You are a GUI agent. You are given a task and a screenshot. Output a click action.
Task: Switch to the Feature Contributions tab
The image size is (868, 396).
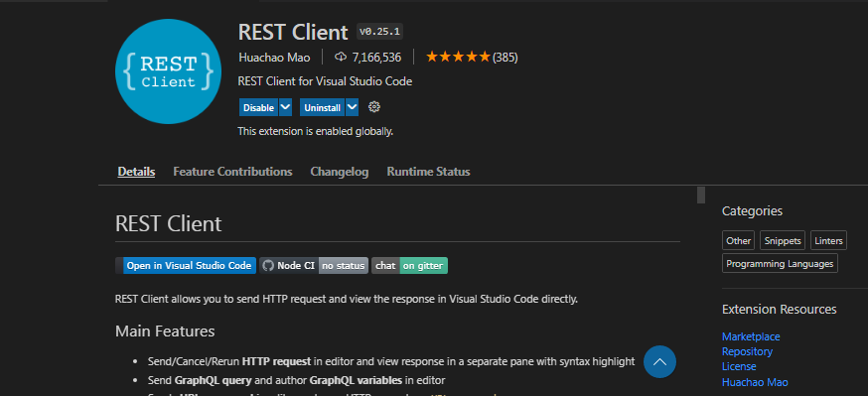(x=232, y=172)
